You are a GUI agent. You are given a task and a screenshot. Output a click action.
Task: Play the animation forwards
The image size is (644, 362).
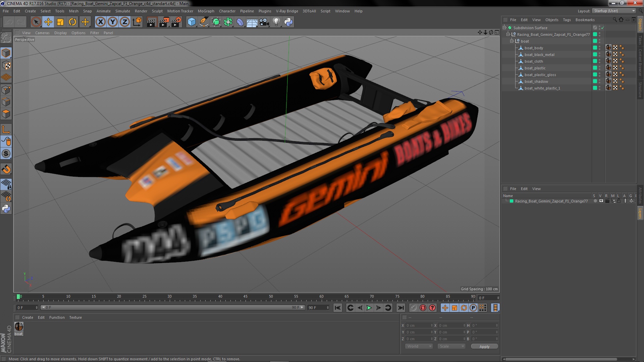pyautogui.click(x=369, y=308)
